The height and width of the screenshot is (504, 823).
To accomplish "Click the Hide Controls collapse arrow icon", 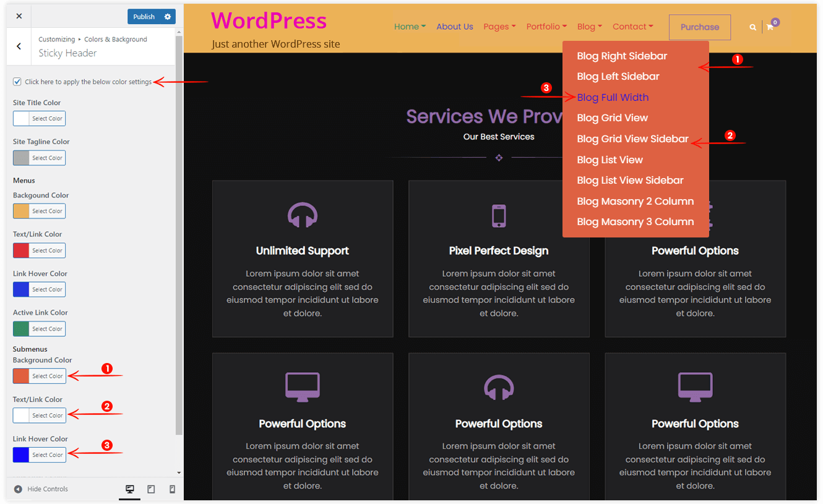I will click(x=18, y=489).
